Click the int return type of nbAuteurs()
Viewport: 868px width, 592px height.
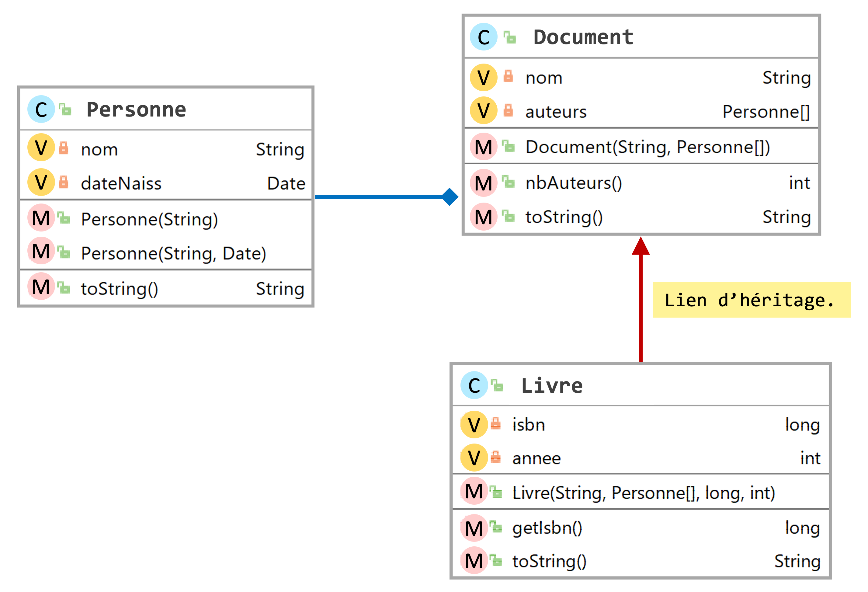[800, 183]
